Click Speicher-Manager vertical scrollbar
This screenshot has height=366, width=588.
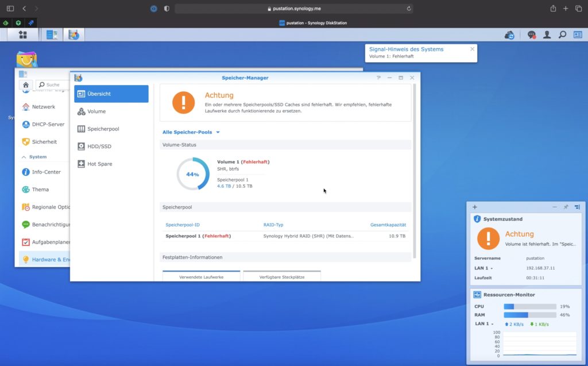point(415,171)
